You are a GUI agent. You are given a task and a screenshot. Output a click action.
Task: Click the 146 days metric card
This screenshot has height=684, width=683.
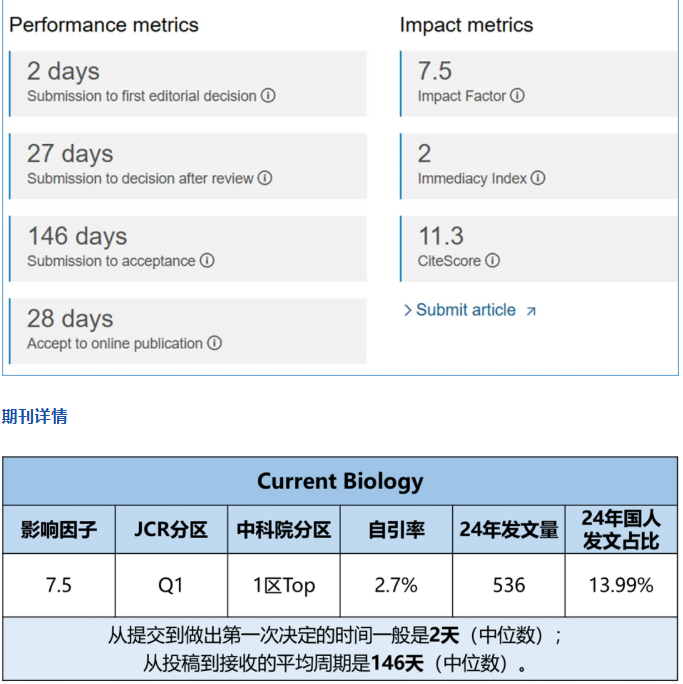click(188, 247)
